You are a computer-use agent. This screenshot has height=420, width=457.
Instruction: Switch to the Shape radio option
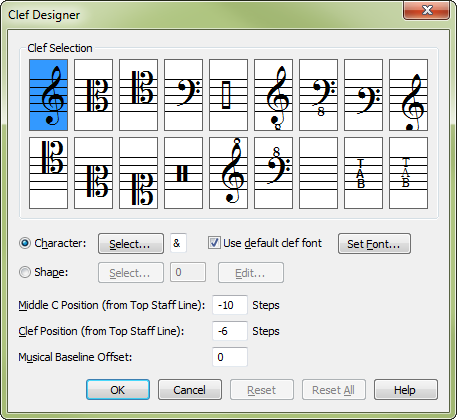tap(25, 272)
